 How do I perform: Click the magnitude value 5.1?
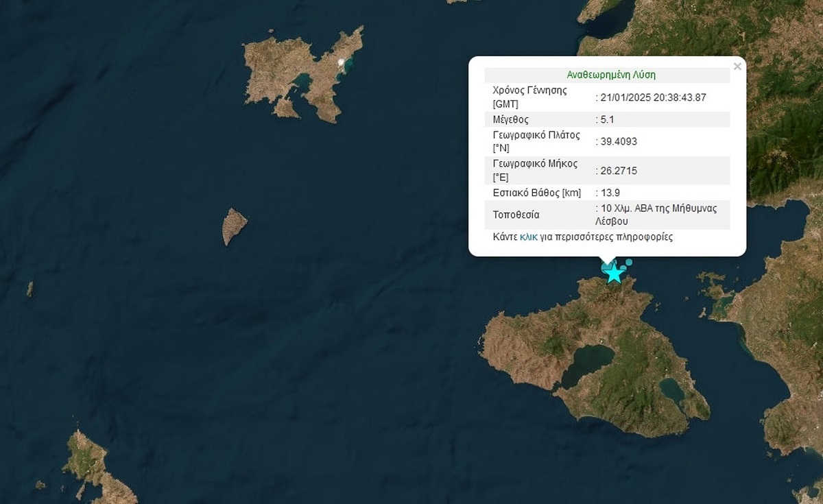[x=608, y=119]
